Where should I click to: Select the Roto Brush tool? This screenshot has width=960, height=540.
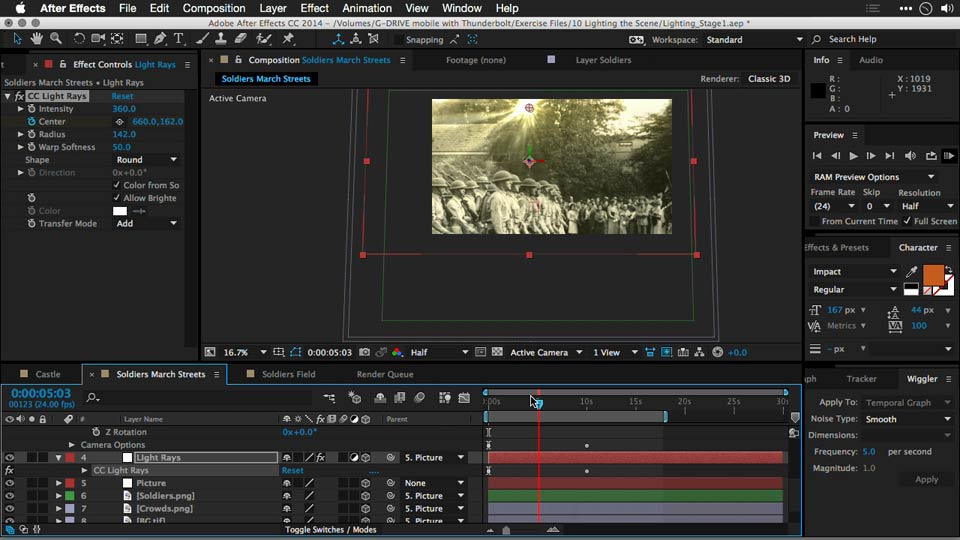click(264, 39)
